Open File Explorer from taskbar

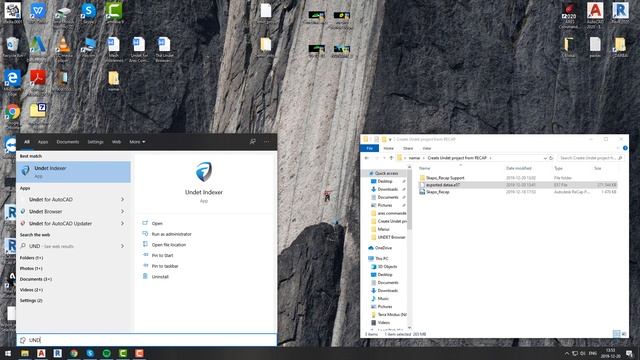tap(25, 353)
